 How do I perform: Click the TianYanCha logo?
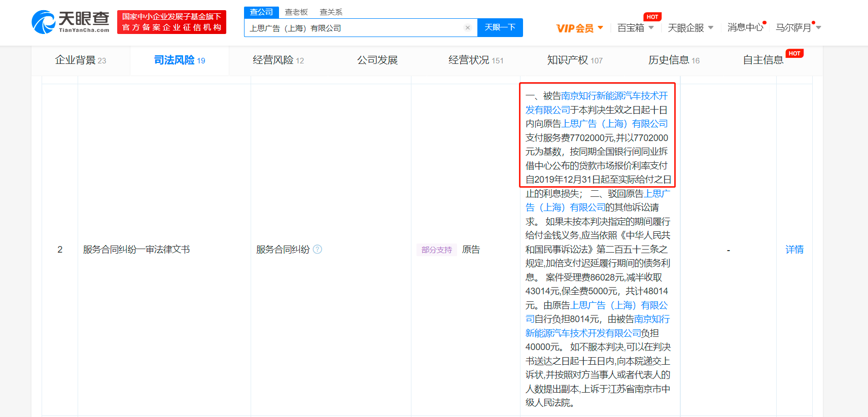tap(71, 22)
